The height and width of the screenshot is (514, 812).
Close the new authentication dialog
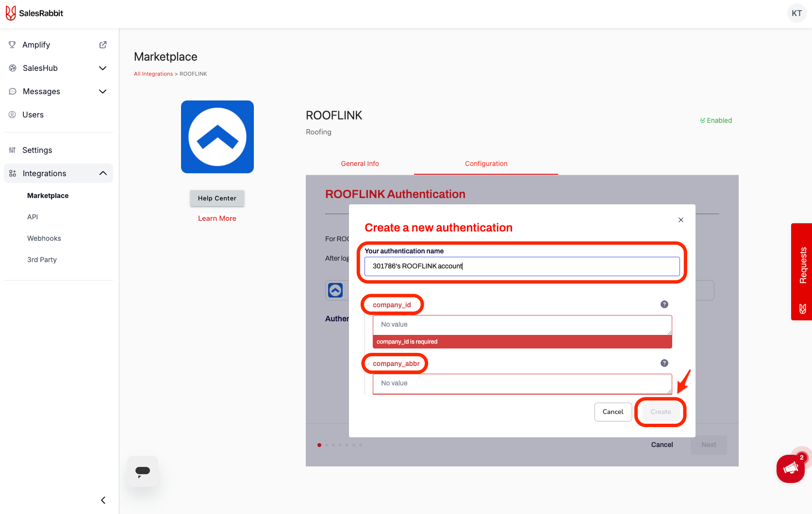(x=680, y=220)
